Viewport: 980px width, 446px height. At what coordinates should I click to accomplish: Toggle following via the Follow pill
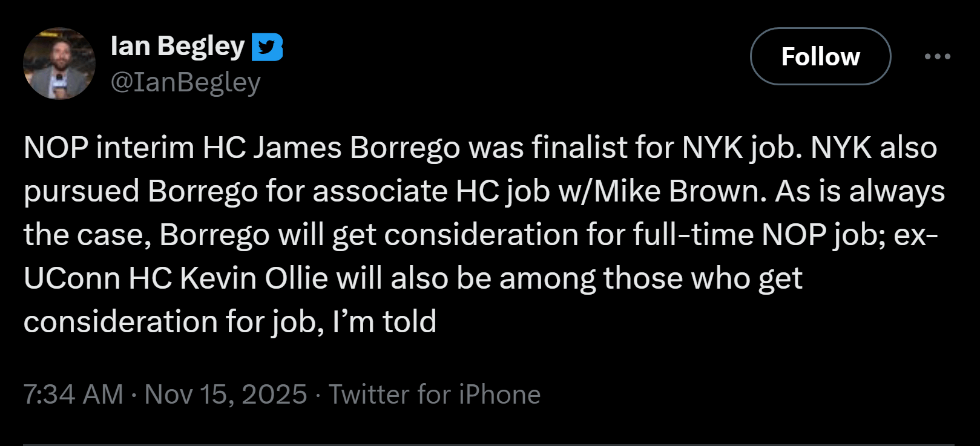point(820,56)
